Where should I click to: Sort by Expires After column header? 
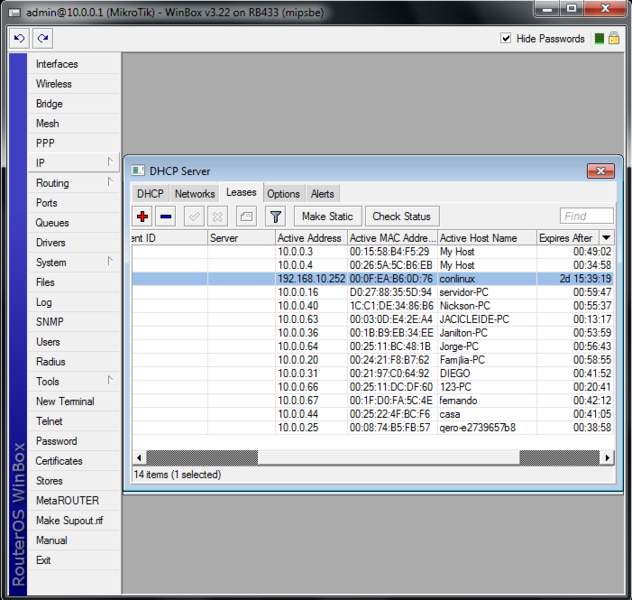click(568, 238)
